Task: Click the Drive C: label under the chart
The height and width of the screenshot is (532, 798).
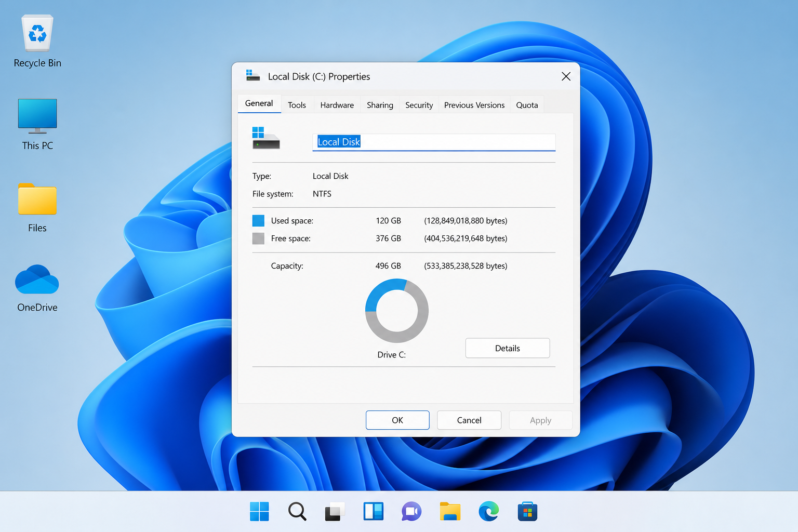Action: point(392,355)
